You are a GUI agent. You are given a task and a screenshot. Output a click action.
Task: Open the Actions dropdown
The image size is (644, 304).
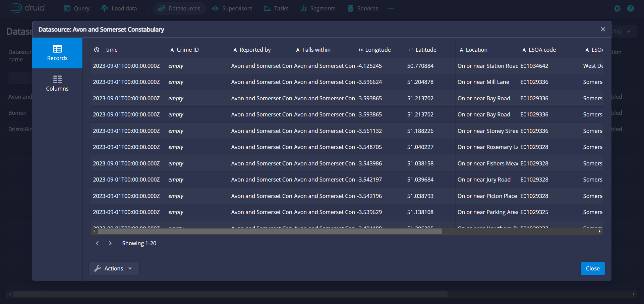click(114, 268)
